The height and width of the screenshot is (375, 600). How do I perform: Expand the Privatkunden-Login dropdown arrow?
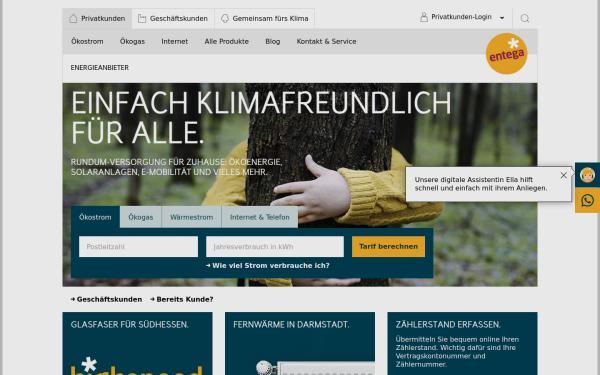[x=502, y=18]
